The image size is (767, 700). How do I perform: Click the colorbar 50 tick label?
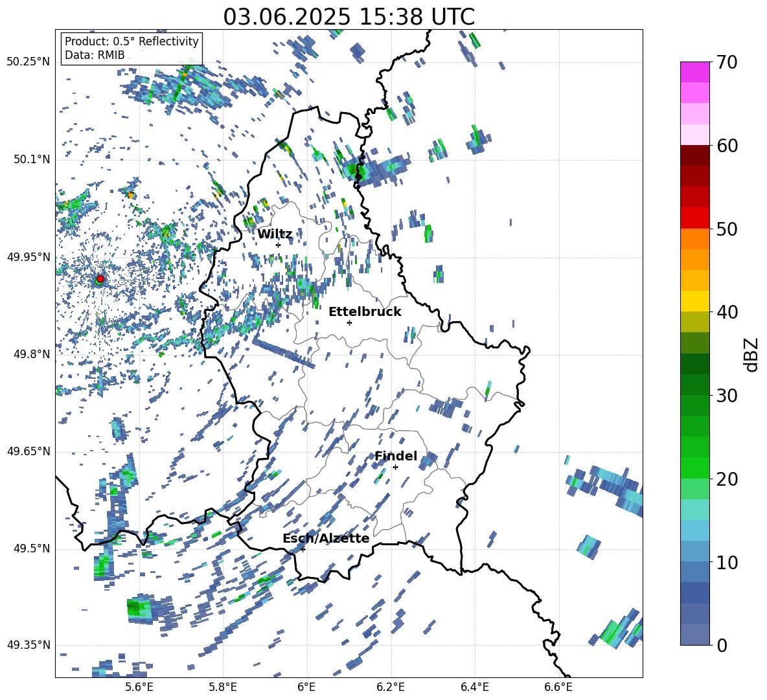click(x=727, y=229)
